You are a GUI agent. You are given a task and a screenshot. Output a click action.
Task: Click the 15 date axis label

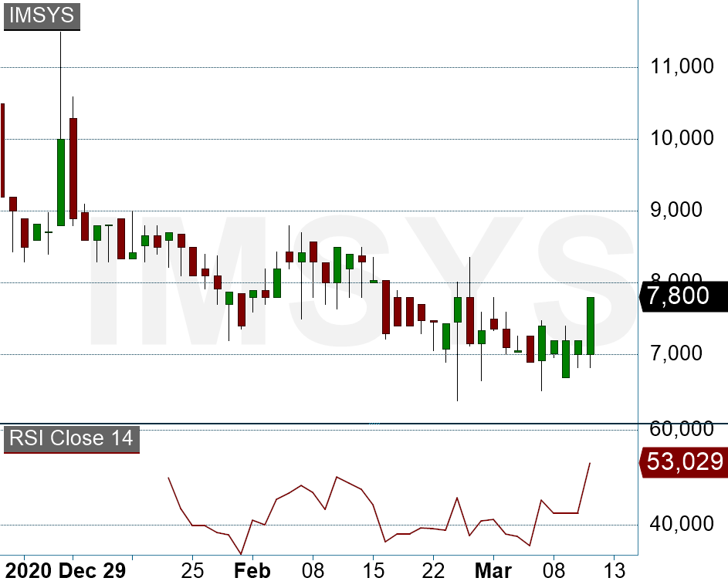point(374,571)
